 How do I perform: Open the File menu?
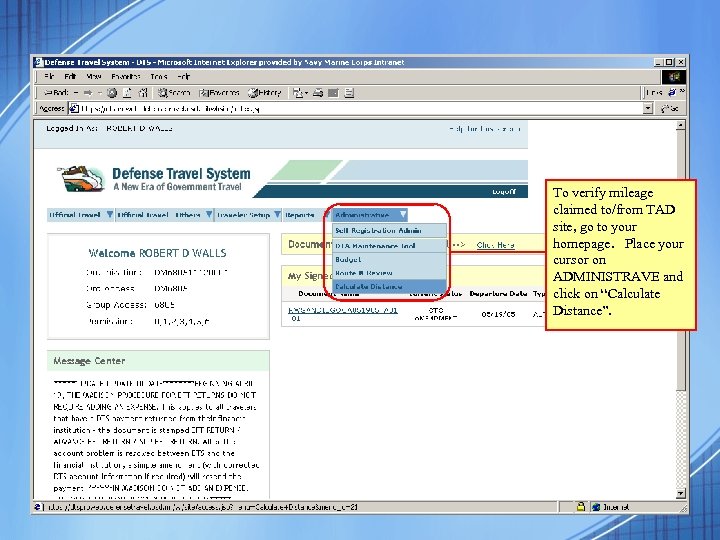click(x=50, y=77)
